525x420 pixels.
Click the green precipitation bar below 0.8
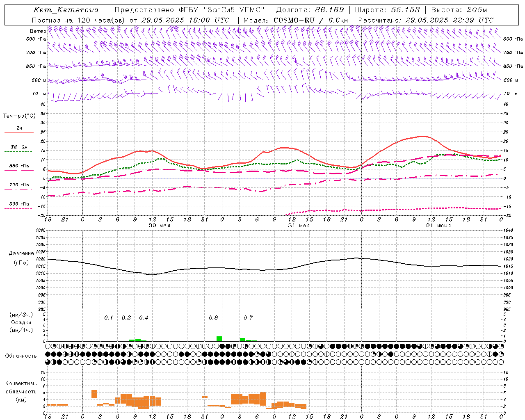[219, 339]
